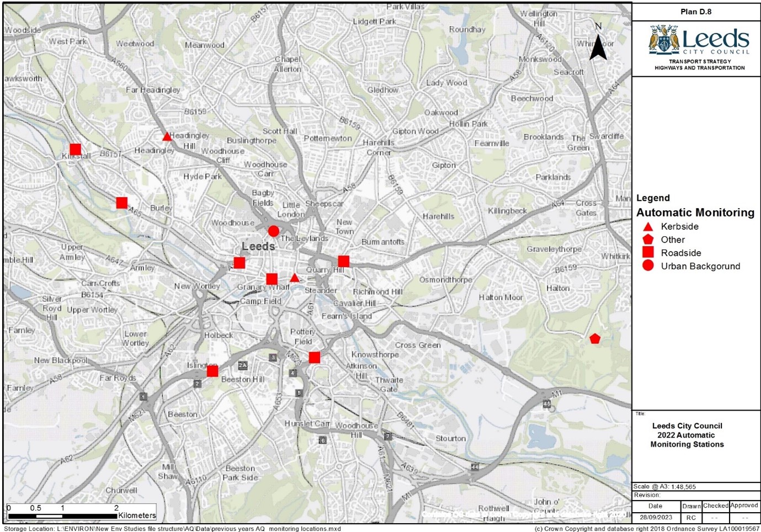This screenshot has width=761, height=532.
Task: Click the 'Kilometers' scale unit label
Action: (x=137, y=515)
